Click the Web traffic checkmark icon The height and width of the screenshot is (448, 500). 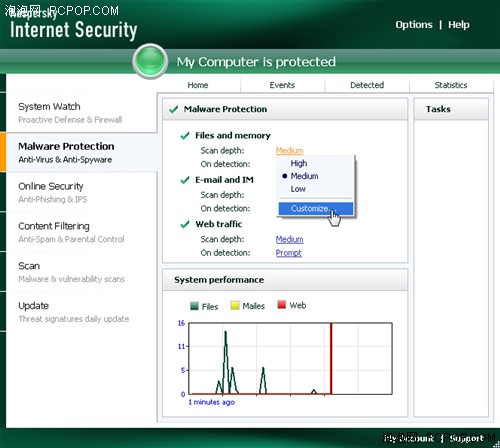185,224
